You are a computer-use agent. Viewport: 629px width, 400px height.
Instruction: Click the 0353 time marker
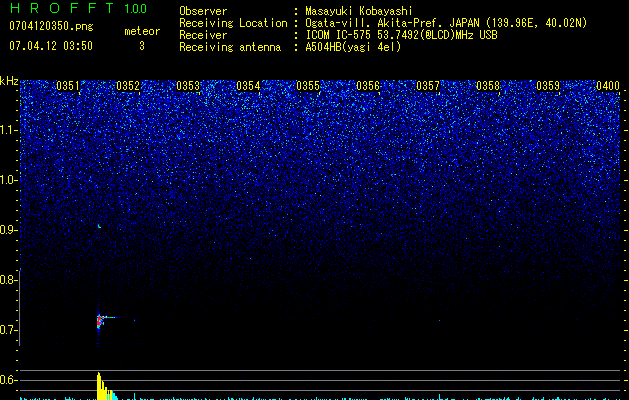point(188,86)
